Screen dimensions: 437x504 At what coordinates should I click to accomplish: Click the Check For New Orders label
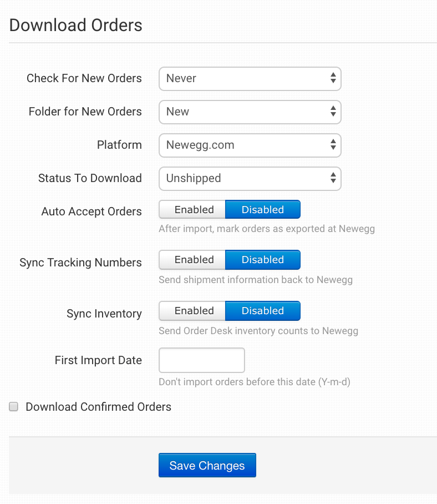pyautogui.click(x=84, y=78)
